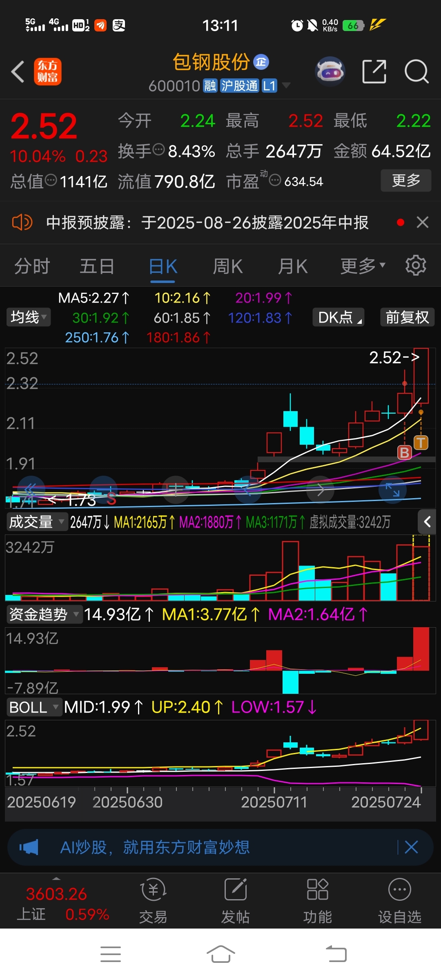441x980 pixels.
Task: Open the 前复权 adjustment selector
Action: (x=407, y=317)
